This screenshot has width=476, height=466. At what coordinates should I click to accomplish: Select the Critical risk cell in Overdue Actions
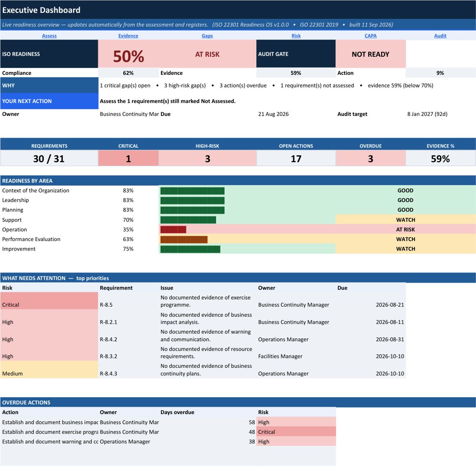[296, 432]
